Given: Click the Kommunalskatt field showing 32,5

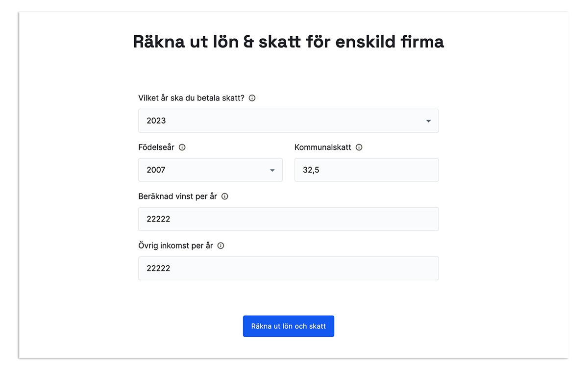Looking at the screenshot, I should (366, 170).
